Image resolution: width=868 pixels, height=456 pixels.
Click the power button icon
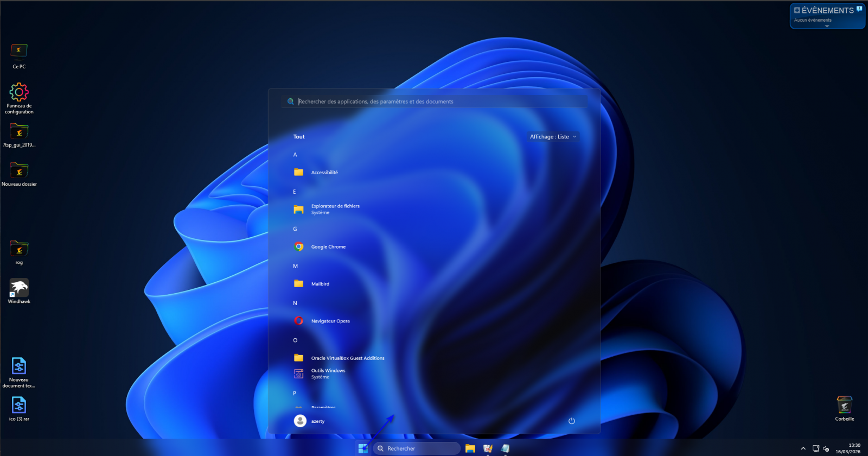coord(571,421)
